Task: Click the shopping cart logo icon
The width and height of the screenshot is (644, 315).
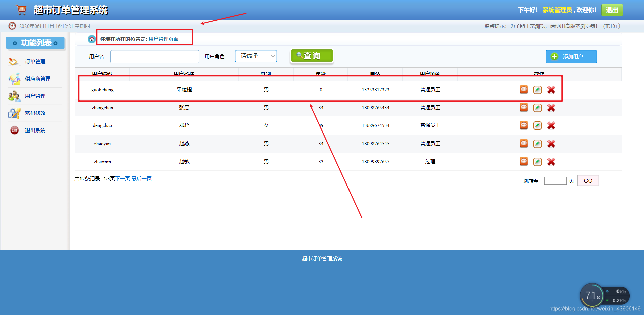Action: 21,10
